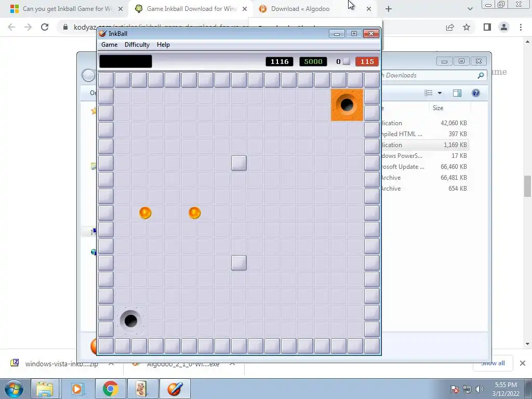The height and width of the screenshot is (399, 532).
Task: Open a new Chrome tab
Action: coord(389,9)
